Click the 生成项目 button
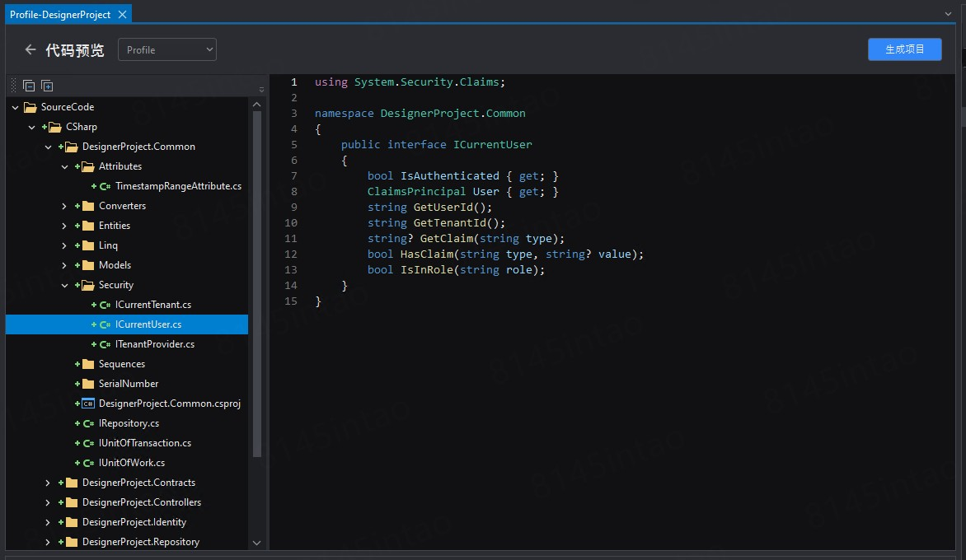This screenshot has height=560, width=966. [904, 49]
